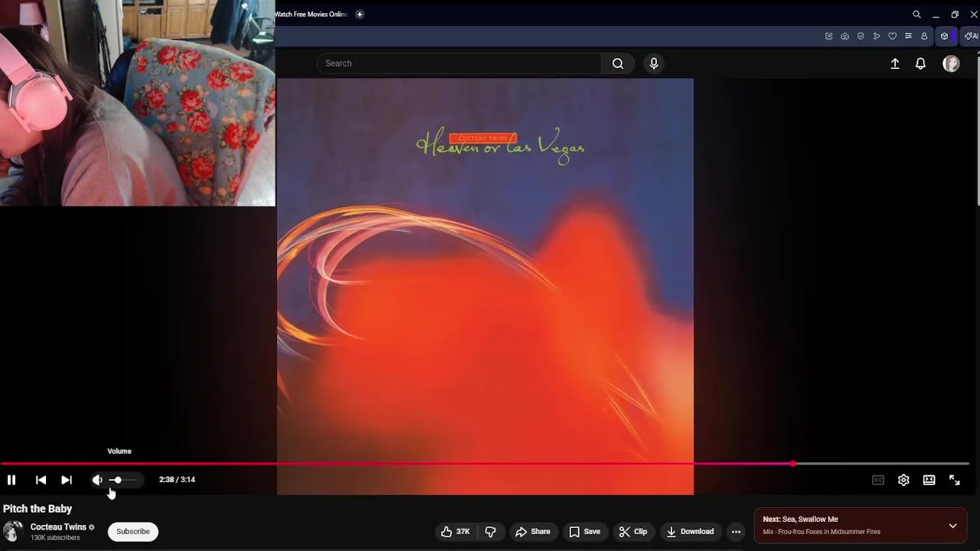Open a new browser tab with plus

coord(359,15)
